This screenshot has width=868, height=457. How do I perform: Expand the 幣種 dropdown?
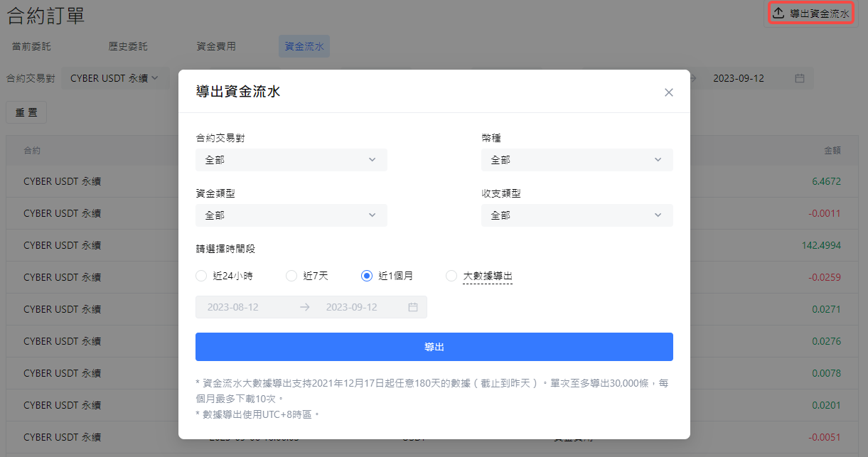(x=577, y=160)
